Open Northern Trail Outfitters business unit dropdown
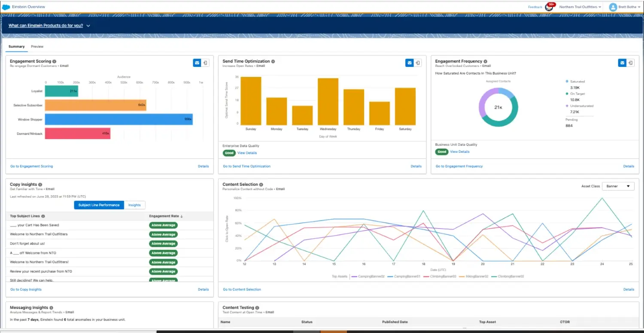The image size is (644, 333). (580, 7)
